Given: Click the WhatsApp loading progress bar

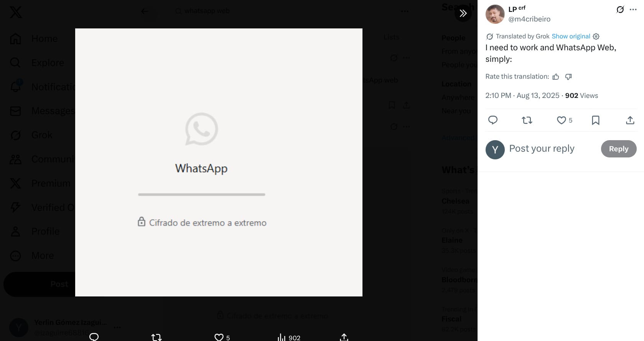Looking at the screenshot, I should (x=201, y=195).
